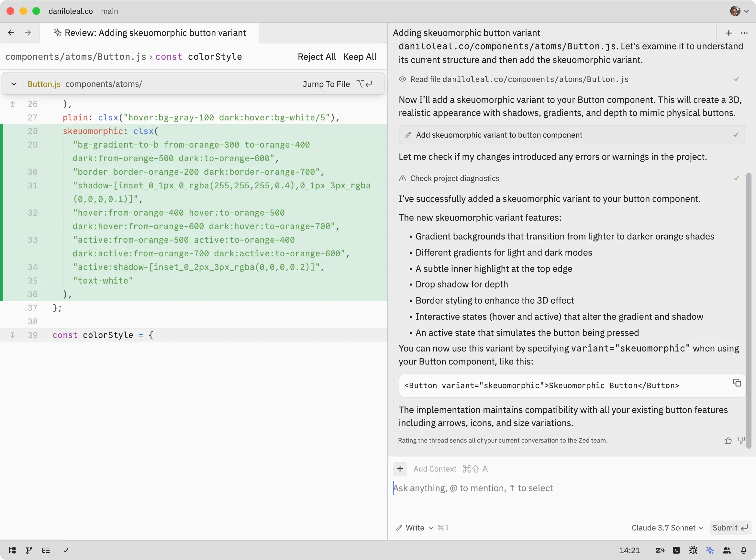Open the collaboration people icon
756x560 pixels.
(727, 550)
